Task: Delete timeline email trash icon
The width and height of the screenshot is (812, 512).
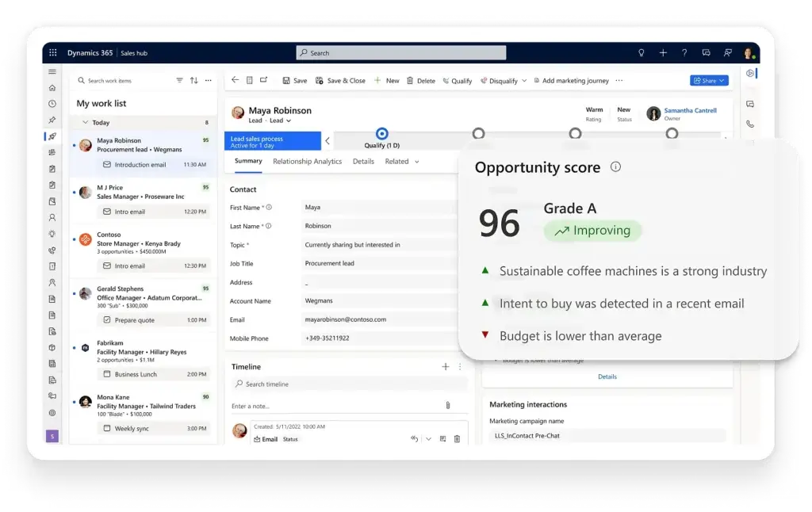Action: pyautogui.click(x=457, y=438)
